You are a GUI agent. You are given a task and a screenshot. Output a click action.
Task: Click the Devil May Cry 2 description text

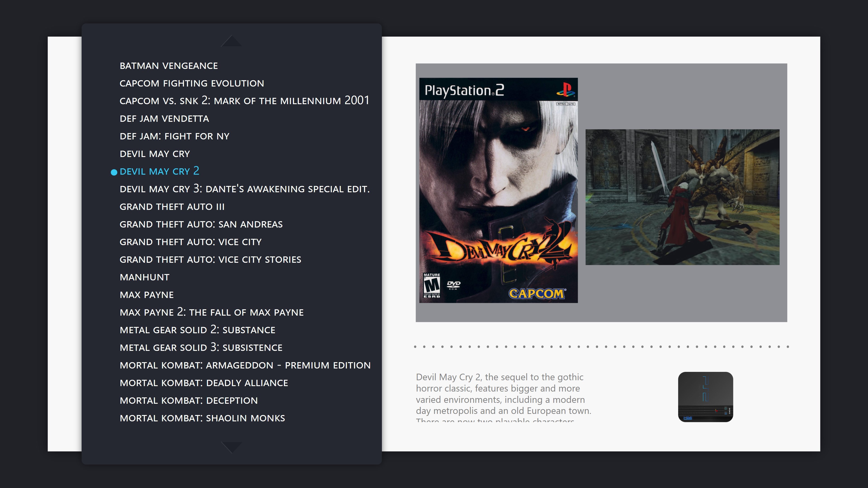[503, 397]
